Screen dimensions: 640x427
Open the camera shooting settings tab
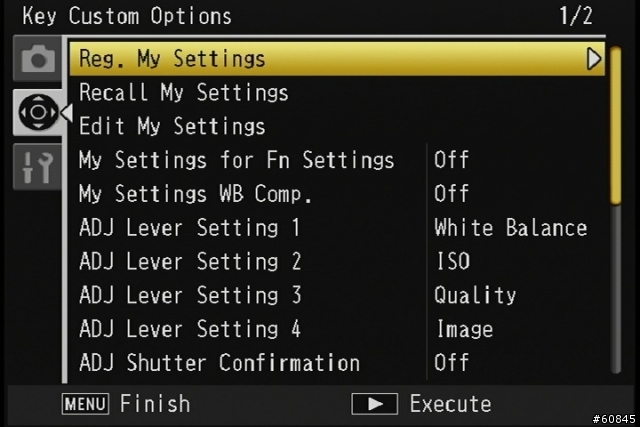click(x=38, y=58)
